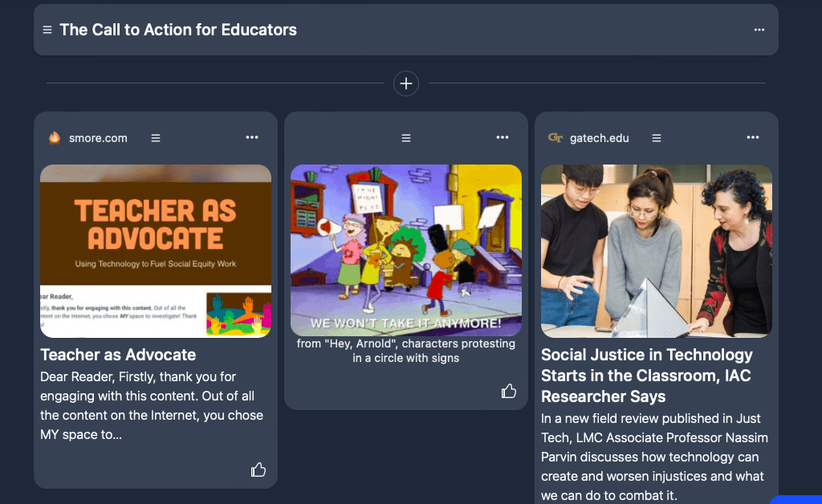822x504 pixels.
Task: Click the plus button to add a post
Action: tap(406, 83)
